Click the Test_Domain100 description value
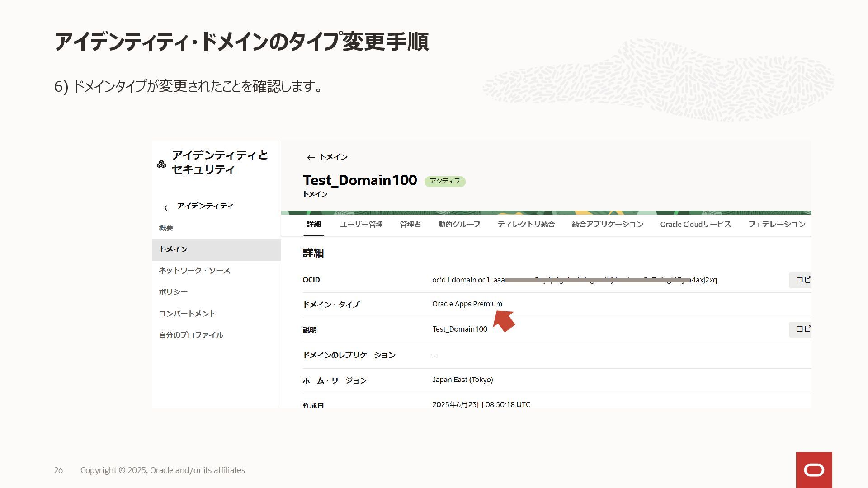The image size is (868, 488). [460, 329]
